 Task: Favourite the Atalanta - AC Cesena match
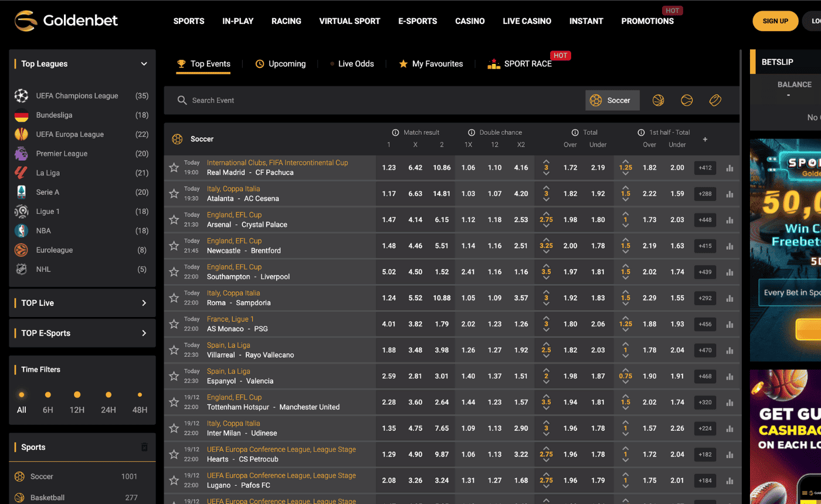pos(174,193)
